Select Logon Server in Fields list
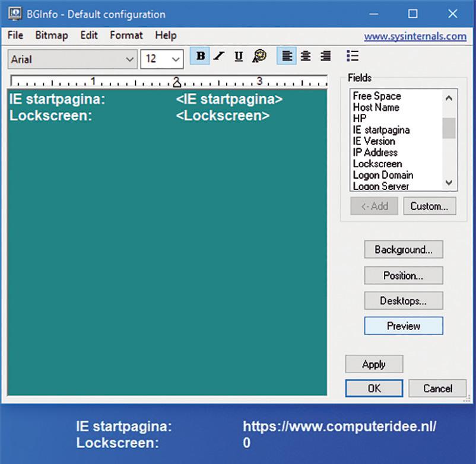The width and height of the screenshot is (476, 464). pyautogui.click(x=381, y=186)
